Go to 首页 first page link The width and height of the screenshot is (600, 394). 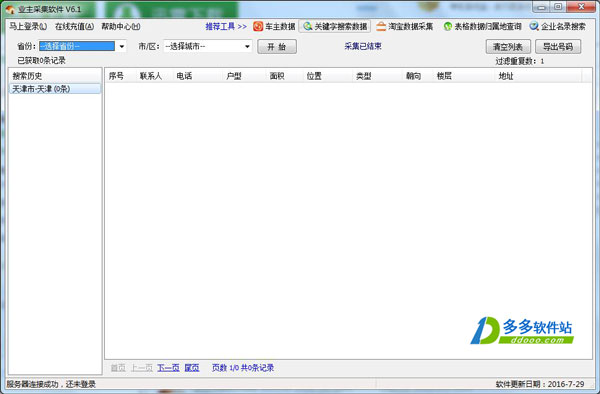click(118, 368)
